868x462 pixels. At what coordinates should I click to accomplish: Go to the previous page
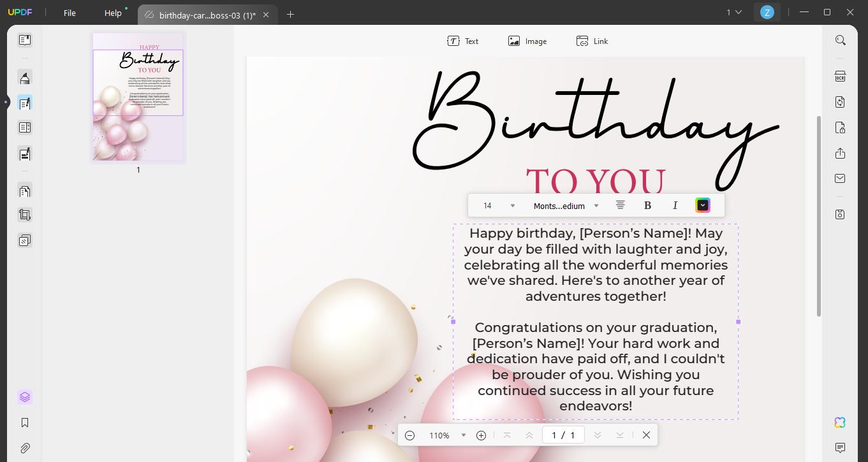pos(529,435)
